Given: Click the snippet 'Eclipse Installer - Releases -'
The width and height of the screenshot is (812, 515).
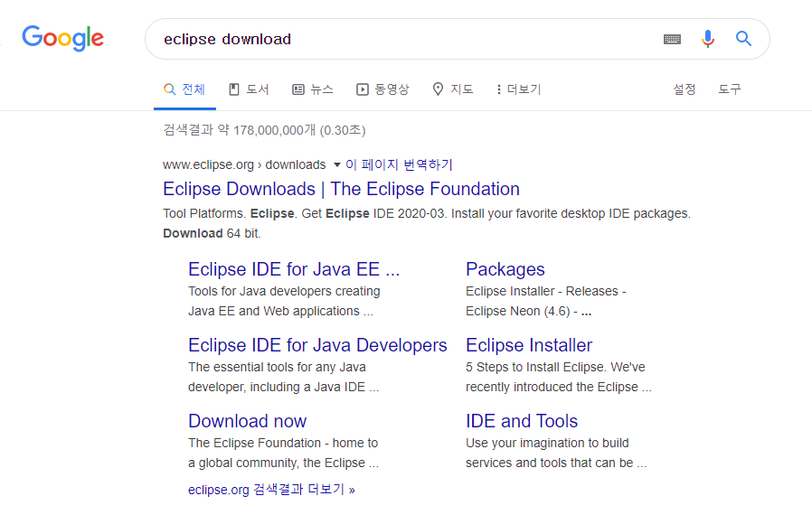Looking at the screenshot, I should (x=546, y=292).
